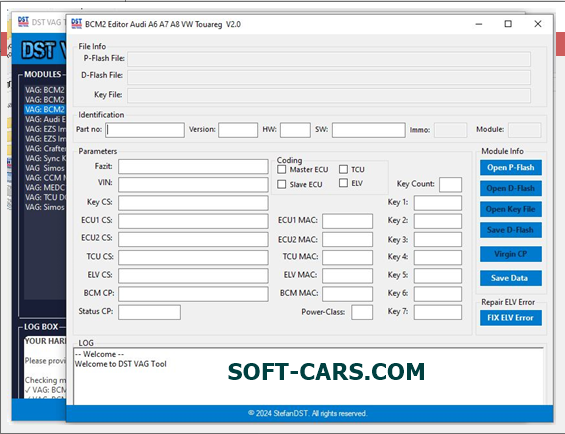
Task: Click the Key 3 field
Action: tap(437, 239)
